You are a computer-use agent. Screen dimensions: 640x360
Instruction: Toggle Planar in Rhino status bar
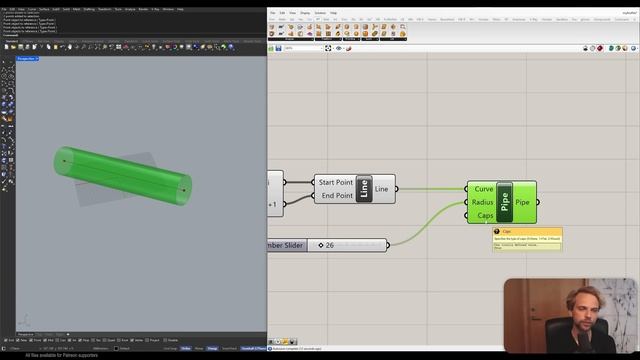click(199, 348)
